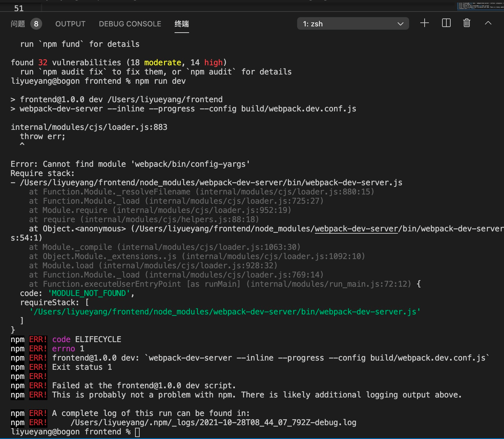Create a new terminal with the plus icon

(x=425, y=23)
